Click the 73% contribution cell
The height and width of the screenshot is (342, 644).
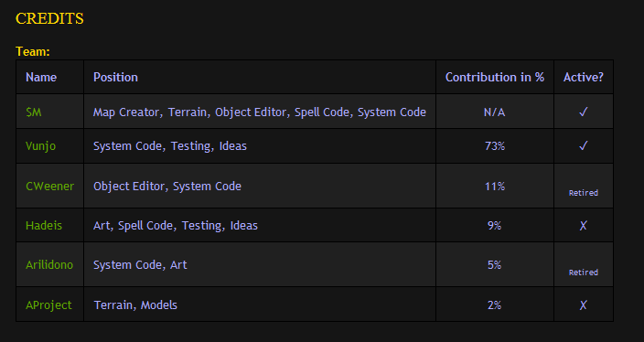coord(495,146)
